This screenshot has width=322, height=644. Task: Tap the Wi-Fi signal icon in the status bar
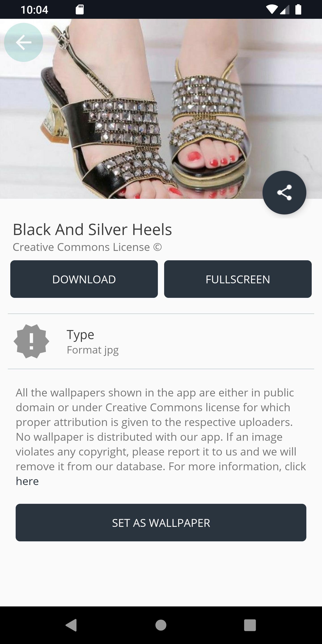coord(271,9)
